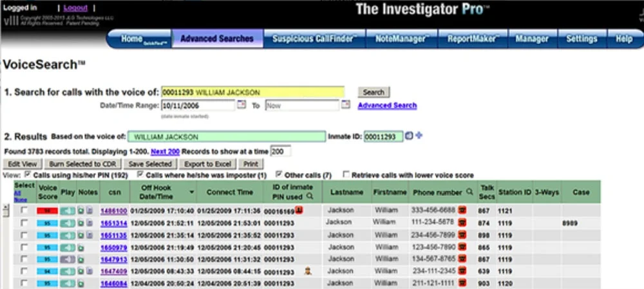Add a note to call 1486100
Screen dimensions: 644x289
click(81, 211)
